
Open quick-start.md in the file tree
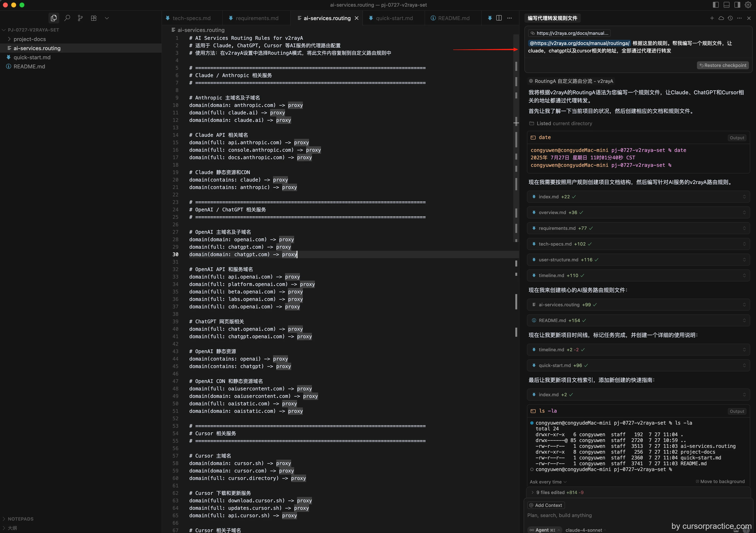coord(81,57)
